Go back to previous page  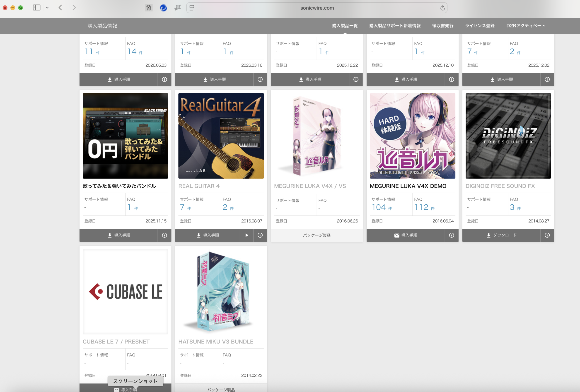point(60,8)
